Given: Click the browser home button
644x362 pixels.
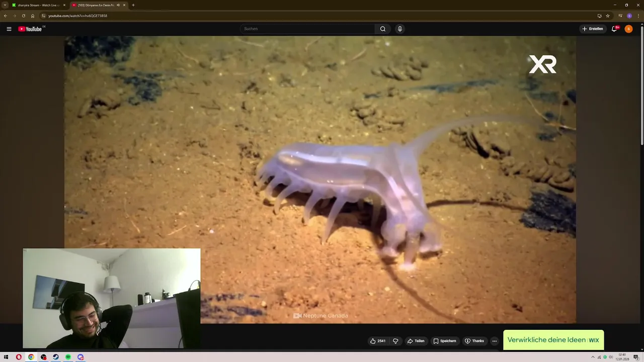Looking at the screenshot, I should tap(32, 16).
